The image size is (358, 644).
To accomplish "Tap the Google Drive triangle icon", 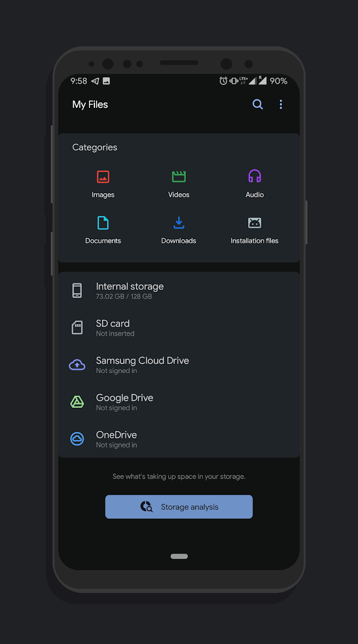I will (77, 402).
